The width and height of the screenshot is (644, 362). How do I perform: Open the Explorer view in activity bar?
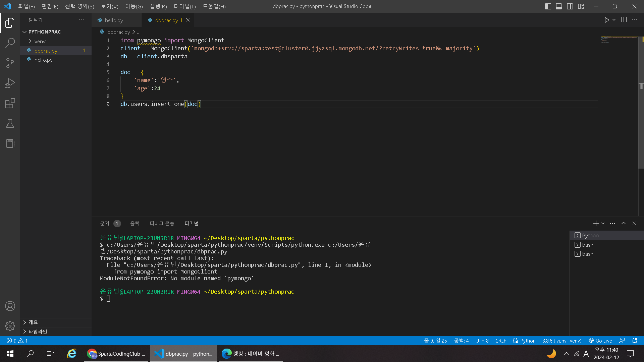click(10, 23)
